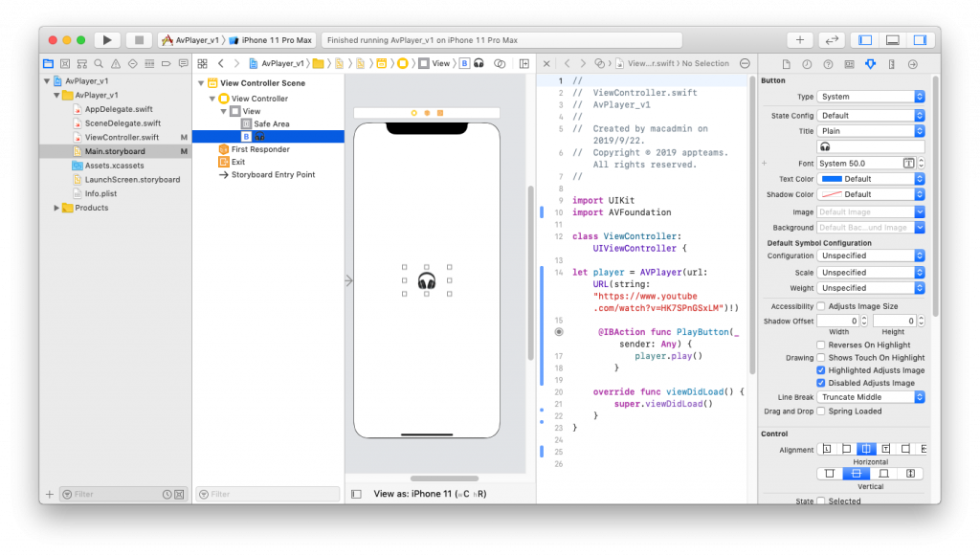
Task: Select First Responder in outline
Action: click(x=260, y=149)
